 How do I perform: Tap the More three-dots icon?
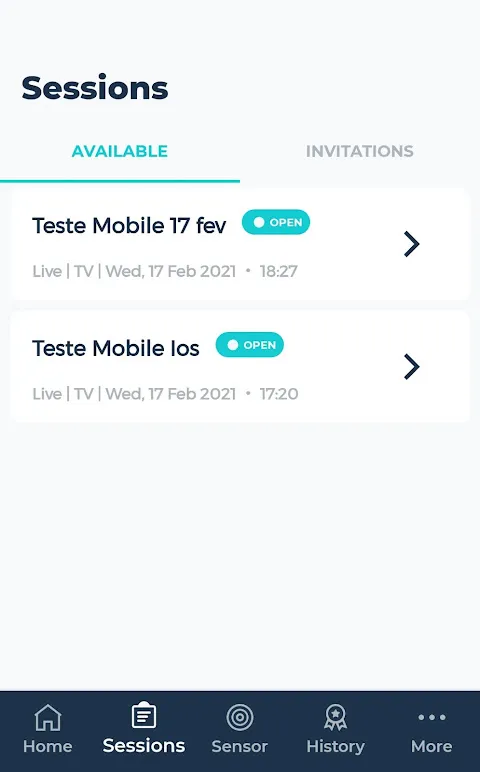(x=432, y=717)
